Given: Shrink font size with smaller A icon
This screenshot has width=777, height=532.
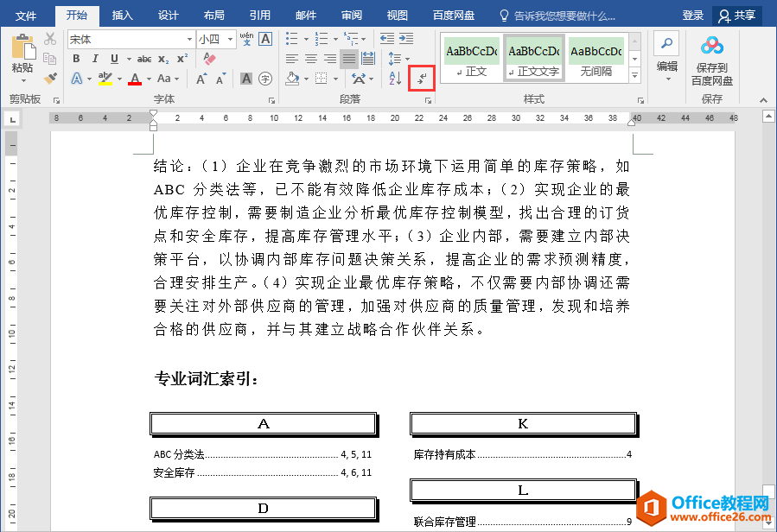Looking at the screenshot, I should coord(220,79).
